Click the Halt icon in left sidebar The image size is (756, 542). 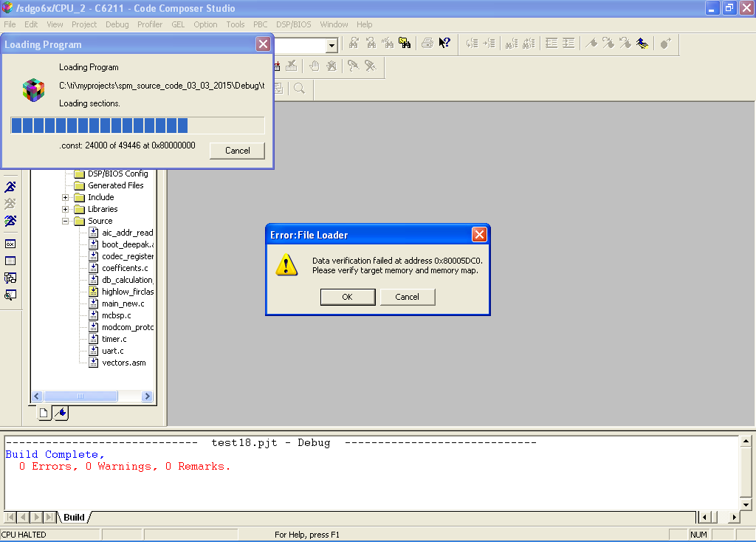pyautogui.click(x=10, y=204)
